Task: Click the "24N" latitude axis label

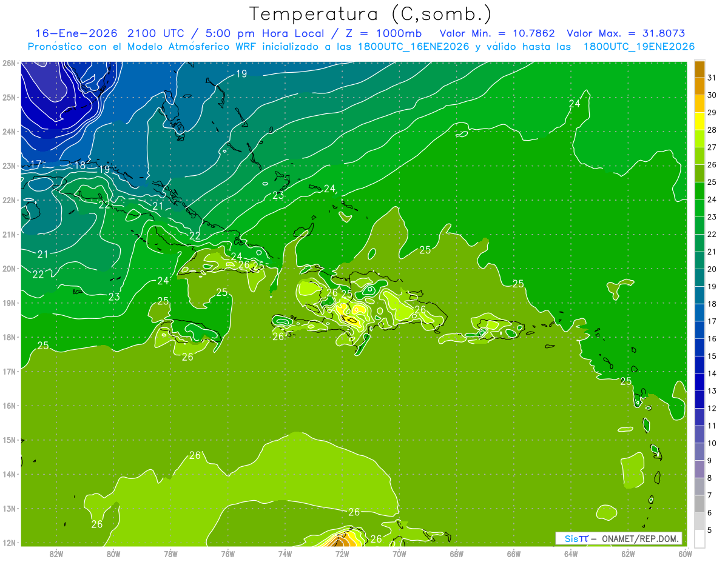Action: click(8, 132)
